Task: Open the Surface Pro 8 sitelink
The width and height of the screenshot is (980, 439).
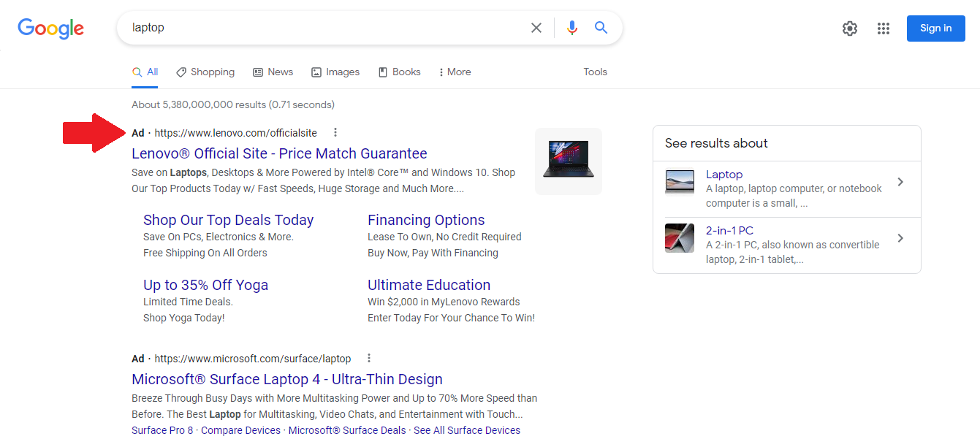Action: (x=162, y=430)
